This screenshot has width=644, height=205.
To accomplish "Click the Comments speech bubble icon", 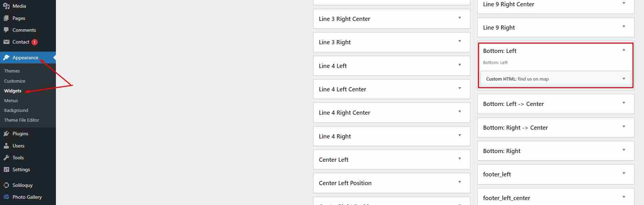I will [6, 30].
